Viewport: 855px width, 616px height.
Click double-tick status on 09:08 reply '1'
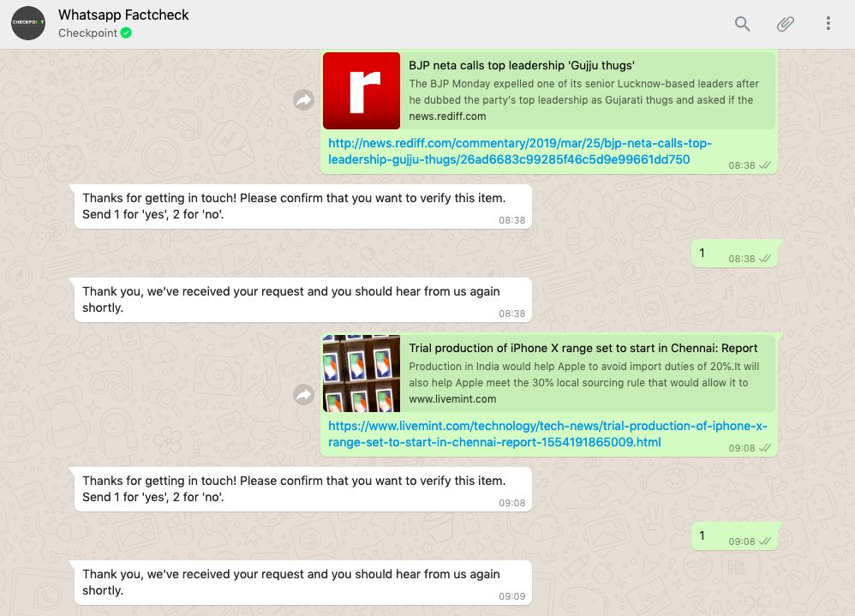[x=765, y=541]
